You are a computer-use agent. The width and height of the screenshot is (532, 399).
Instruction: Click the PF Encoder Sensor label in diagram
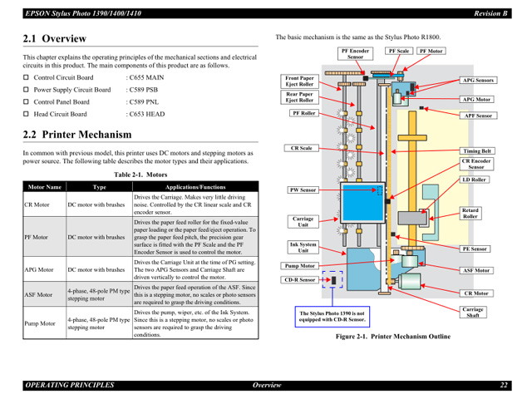click(x=356, y=54)
